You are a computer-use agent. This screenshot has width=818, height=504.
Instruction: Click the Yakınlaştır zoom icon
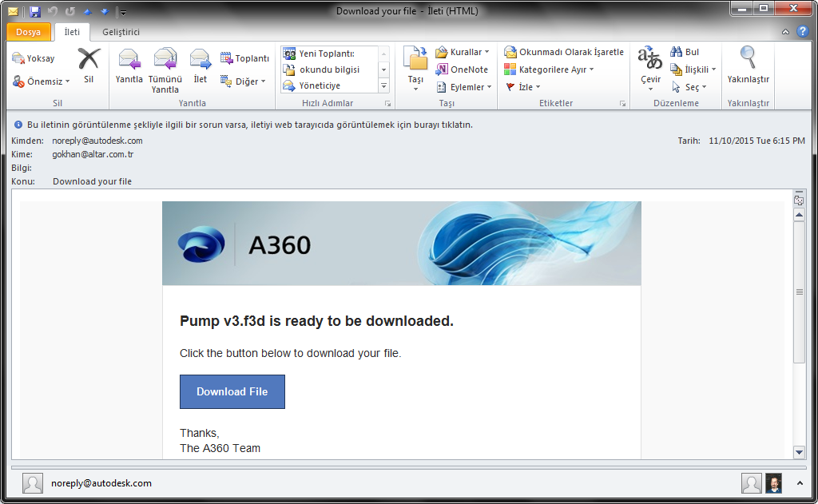tap(748, 58)
